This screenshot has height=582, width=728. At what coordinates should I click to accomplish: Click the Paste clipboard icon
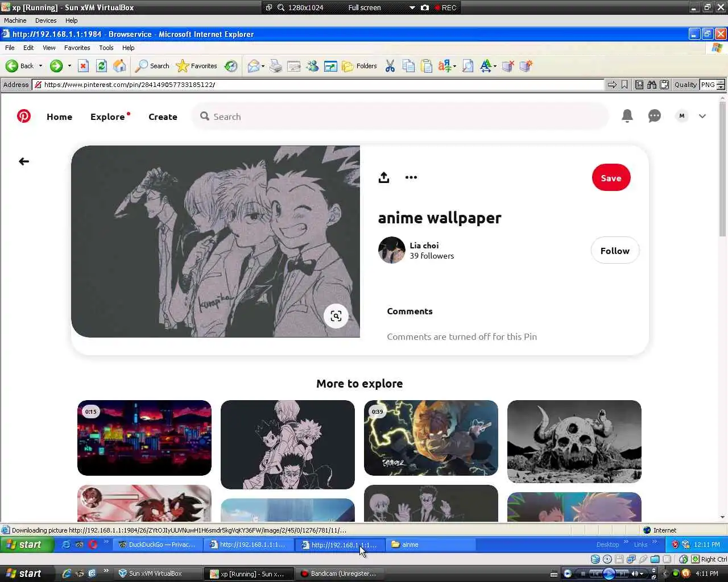click(427, 66)
